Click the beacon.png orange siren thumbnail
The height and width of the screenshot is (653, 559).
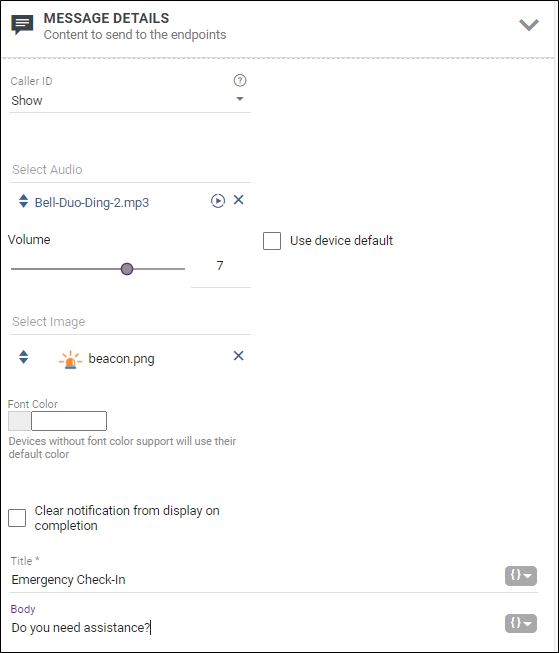click(x=70, y=359)
